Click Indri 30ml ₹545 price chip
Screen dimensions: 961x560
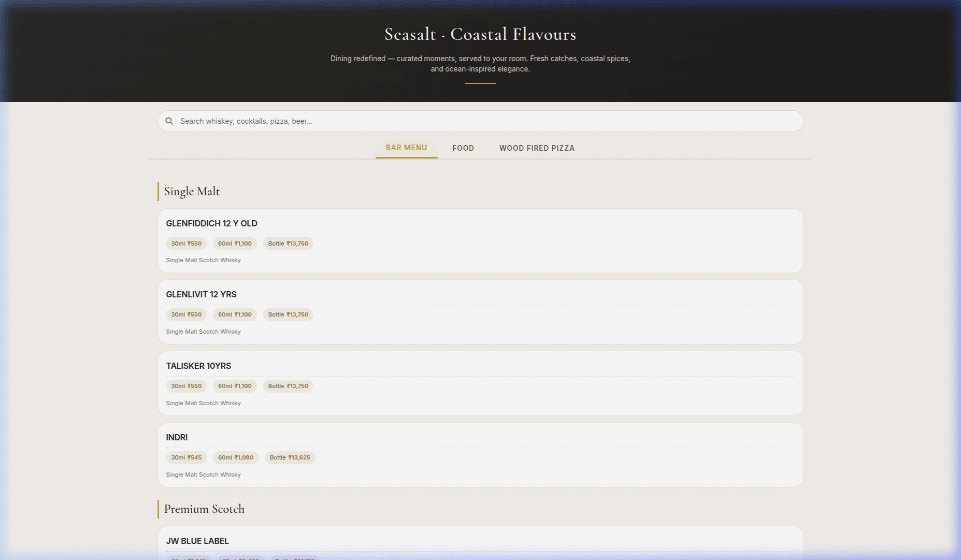(187, 457)
